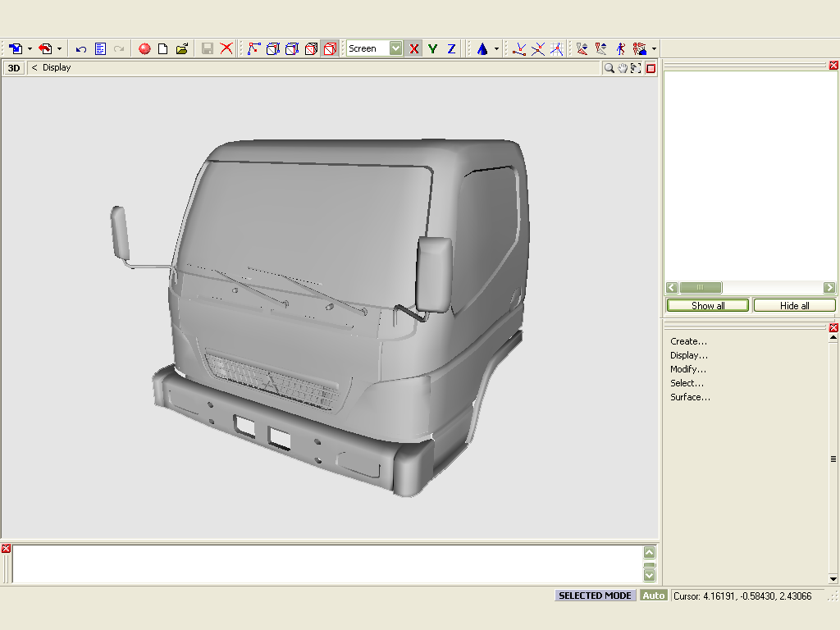
Task: Open the Surface... menu
Action: (x=690, y=397)
